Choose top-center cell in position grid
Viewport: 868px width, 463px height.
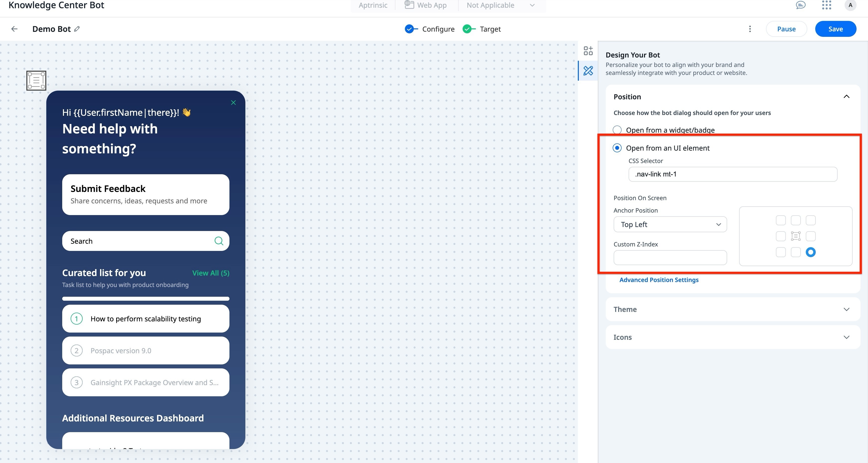(796, 220)
